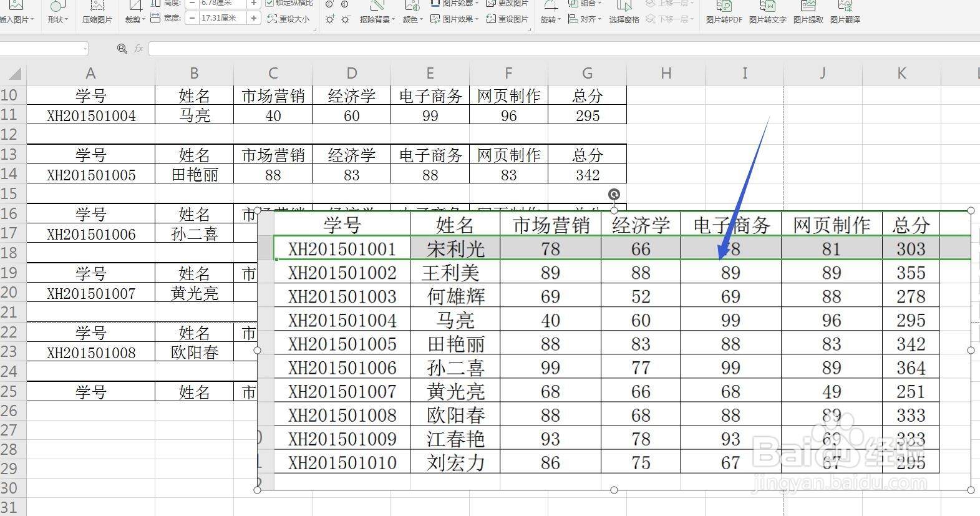Increase the picture width with plus button
The width and height of the screenshot is (980, 516).
(x=254, y=18)
